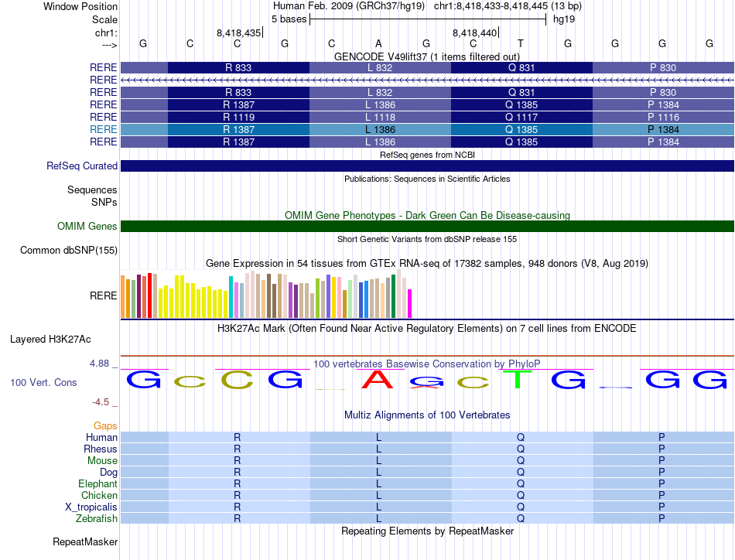
Task: Click Multiz Alignments of 100 Vertebrates title
Action: click(427, 415)
